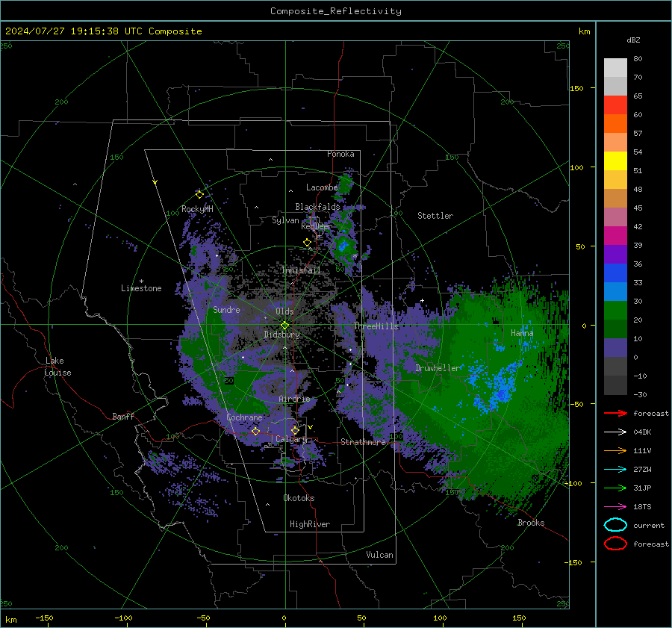Click the yellow diamond marker near RockyMH

point(199,195)
